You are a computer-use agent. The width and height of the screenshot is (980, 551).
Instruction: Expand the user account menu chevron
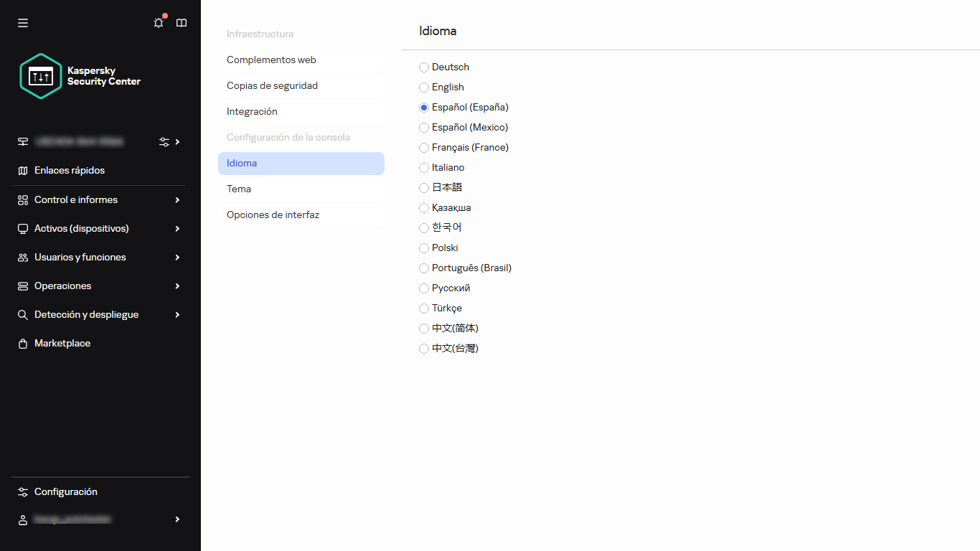tap(177, 519)
